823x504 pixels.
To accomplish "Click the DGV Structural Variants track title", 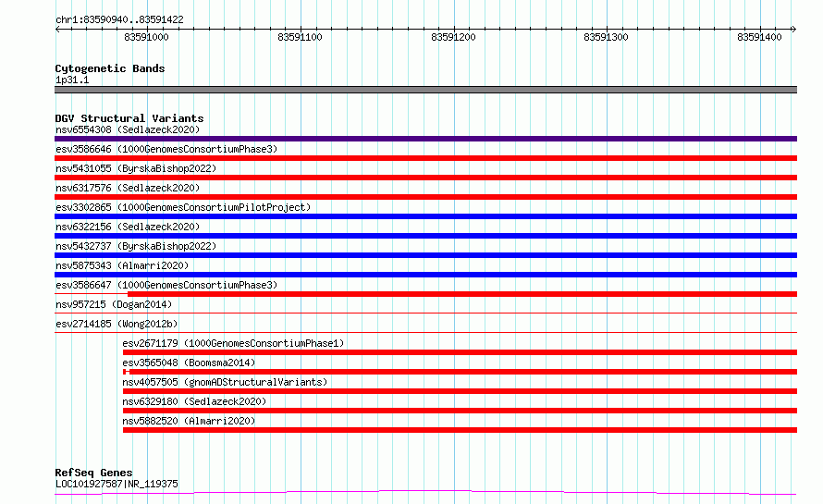I will [129, 118].
